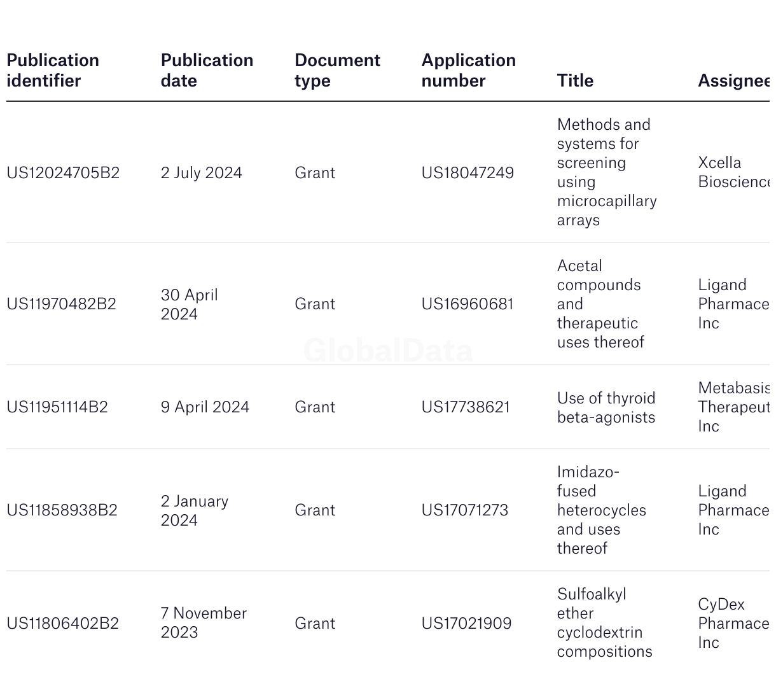The height and width of the screenshot is (700, 776).
Task: Click the Publication date column header
Action: click(207, 71)
